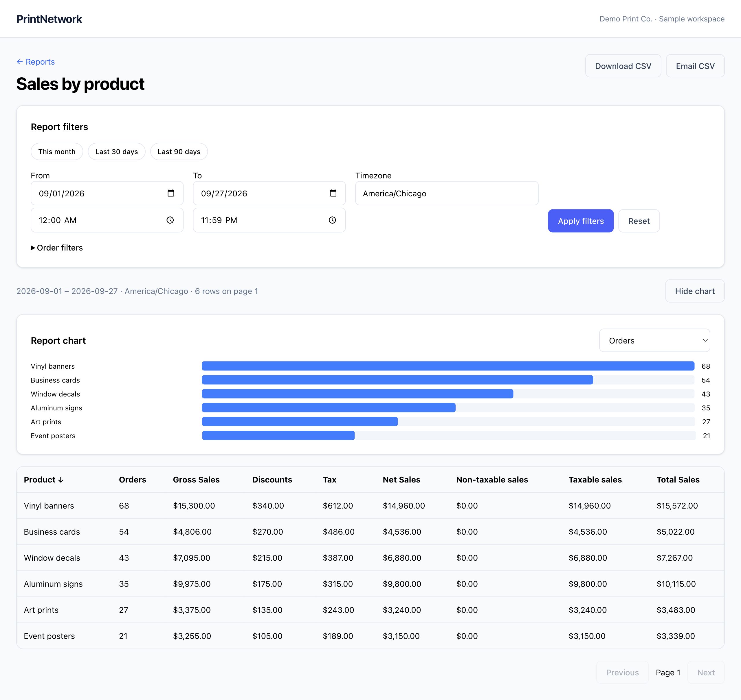
Task: Select the Last 30 days preset
Action: 117,151
